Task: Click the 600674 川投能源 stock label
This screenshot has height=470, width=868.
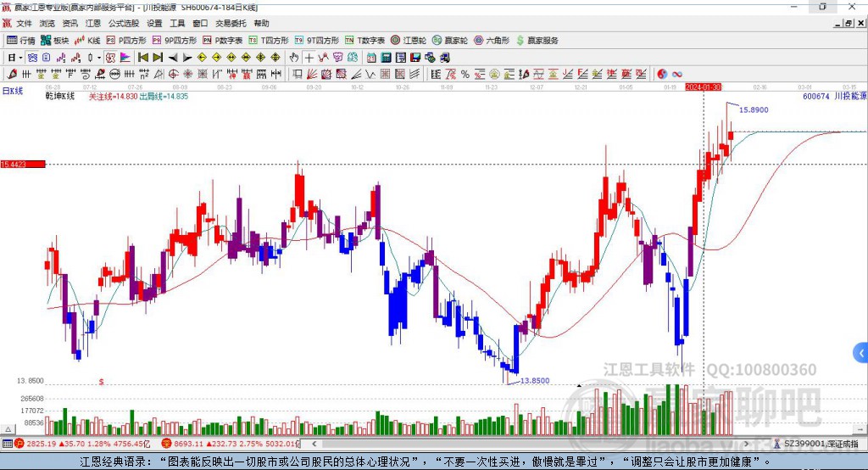Action: coord(834,96)
